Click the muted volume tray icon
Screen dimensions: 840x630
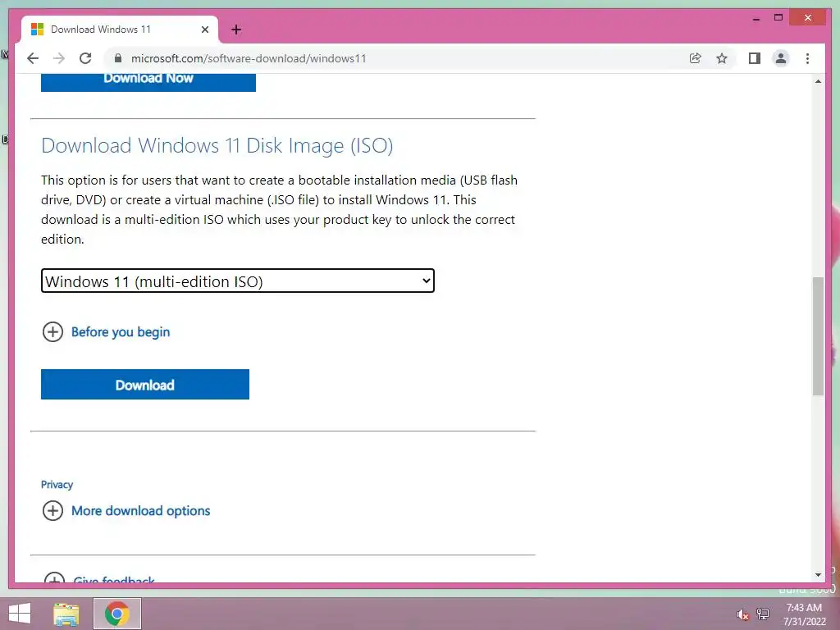(x=742, y=614)
